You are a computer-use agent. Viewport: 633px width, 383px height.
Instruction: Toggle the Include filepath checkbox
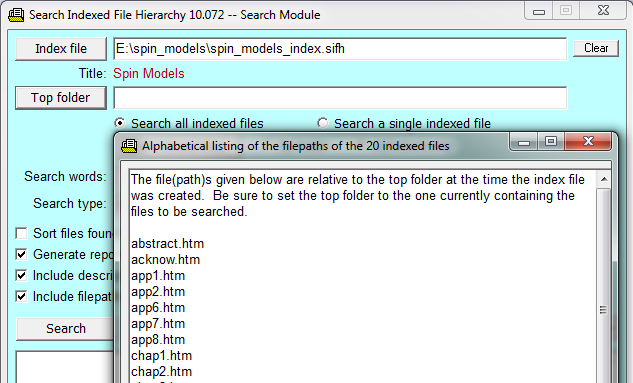21,296
